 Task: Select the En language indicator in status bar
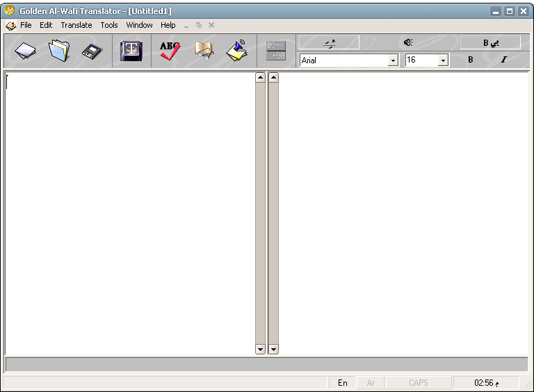coord(342,383)
